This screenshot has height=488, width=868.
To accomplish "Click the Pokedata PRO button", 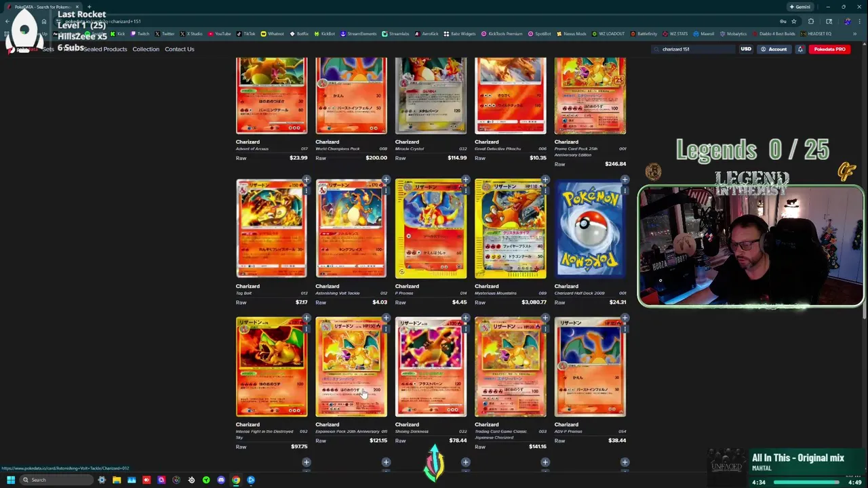I will (x=830, y=49).
